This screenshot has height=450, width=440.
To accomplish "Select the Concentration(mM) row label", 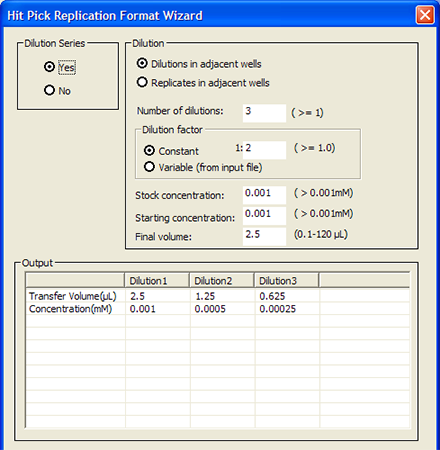I will 70,309.
